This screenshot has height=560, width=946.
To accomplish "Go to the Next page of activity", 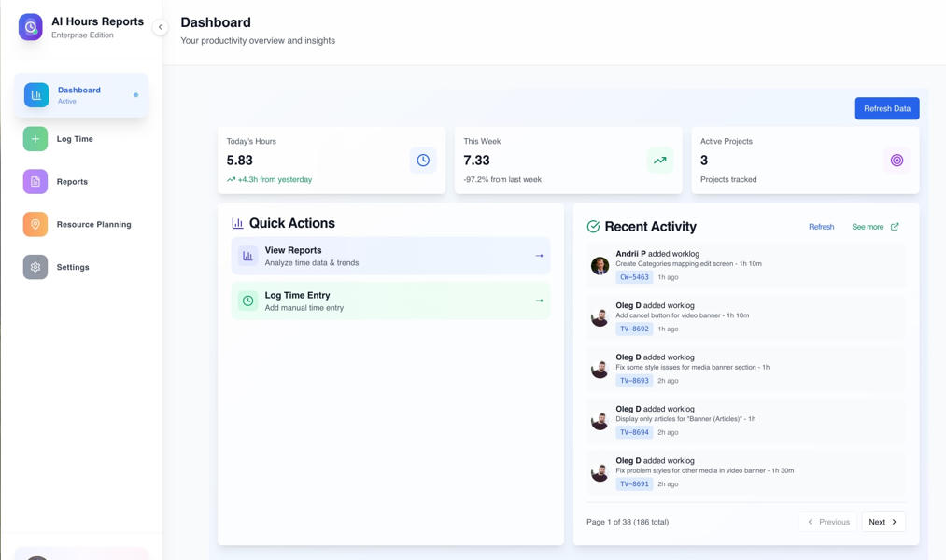I will 883,522.
